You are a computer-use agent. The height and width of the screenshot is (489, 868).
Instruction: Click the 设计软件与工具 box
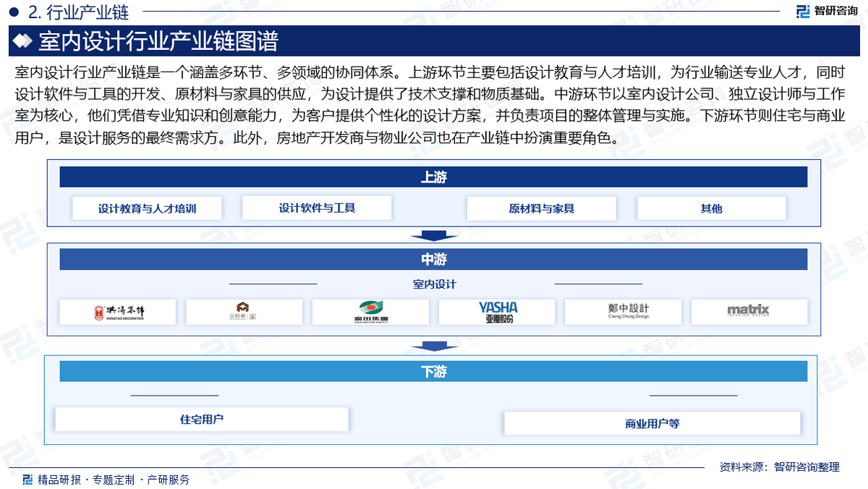click(x=317, y=208)
